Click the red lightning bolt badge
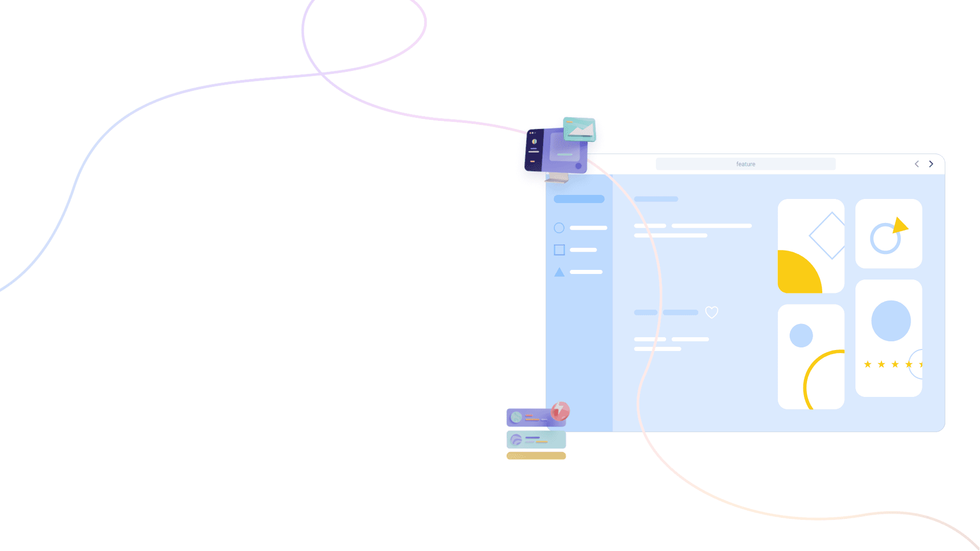The image size is (980, 551). click(x=560, y=411)
